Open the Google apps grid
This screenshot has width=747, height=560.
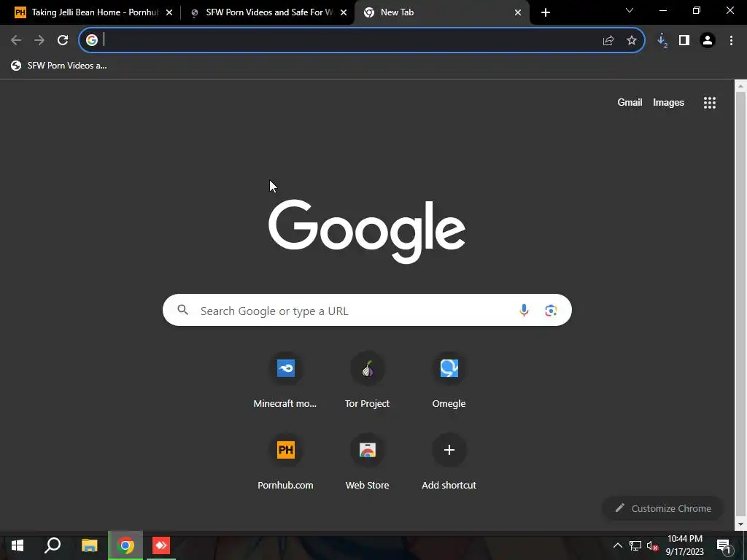point(710,103)
